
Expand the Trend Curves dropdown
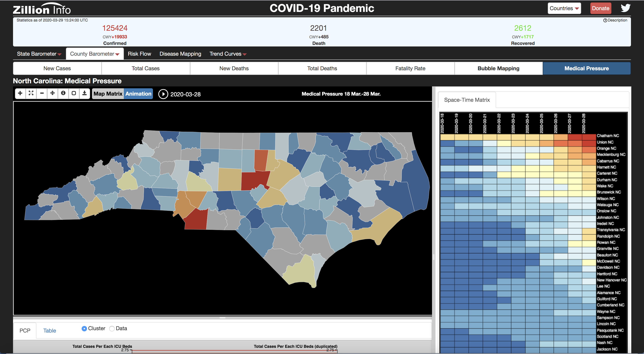(x=228, y=54)
